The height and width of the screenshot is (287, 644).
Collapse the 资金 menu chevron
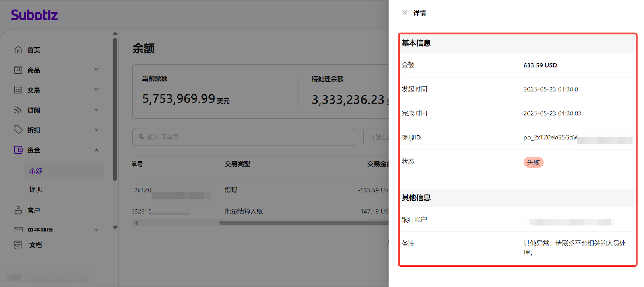click(x=96, y=150)
